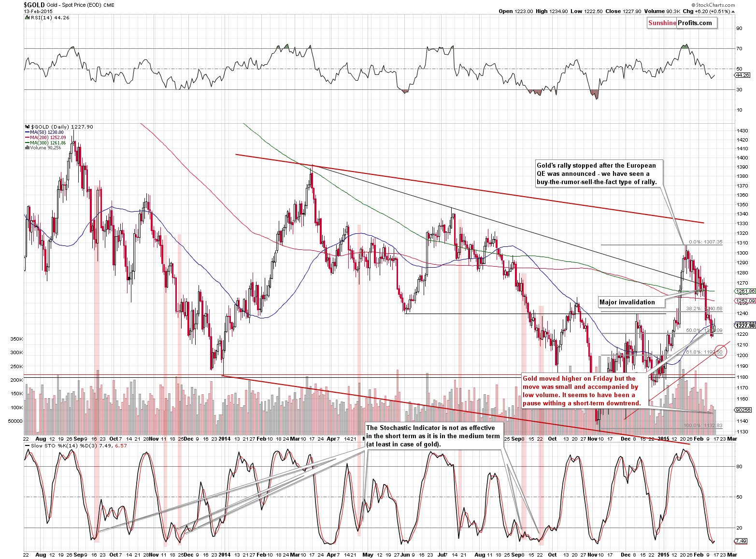Click the red target circle near 1200

coord(720,351)
